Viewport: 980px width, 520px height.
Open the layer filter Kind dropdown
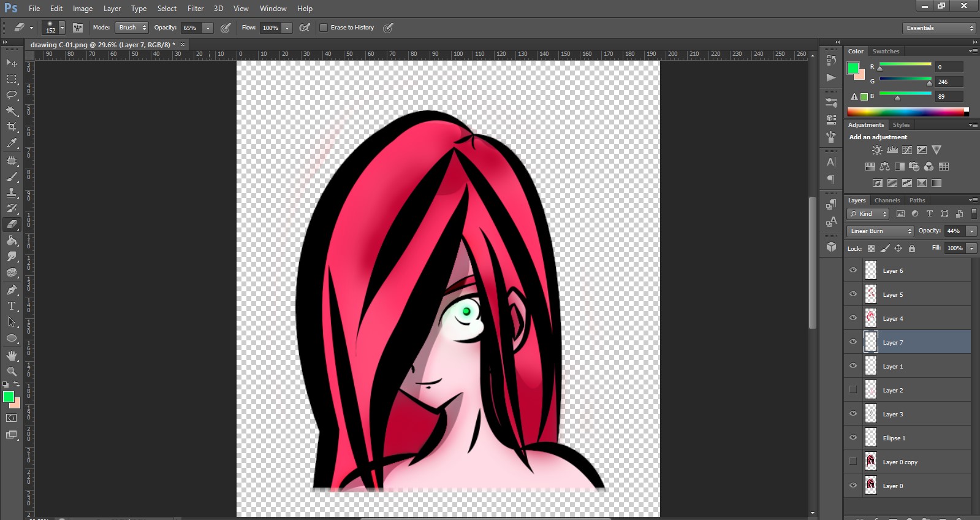868,214
